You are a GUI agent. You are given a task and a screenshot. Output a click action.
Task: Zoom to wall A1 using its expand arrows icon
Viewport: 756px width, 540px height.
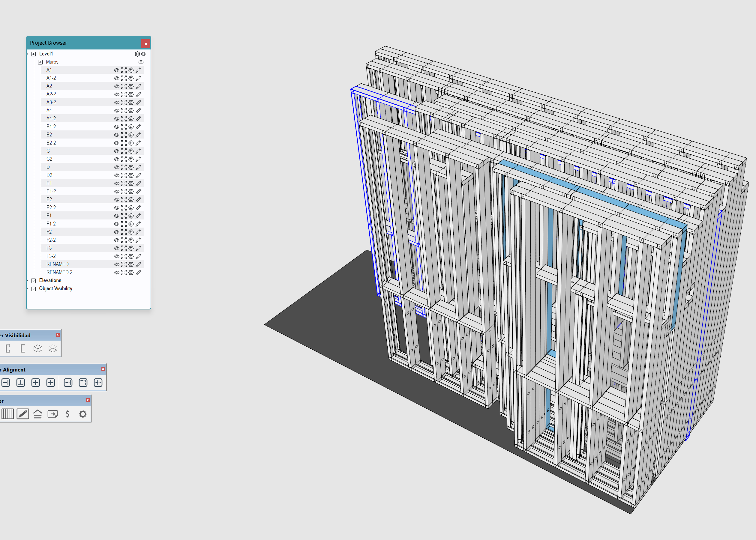(x=124, y=70)
